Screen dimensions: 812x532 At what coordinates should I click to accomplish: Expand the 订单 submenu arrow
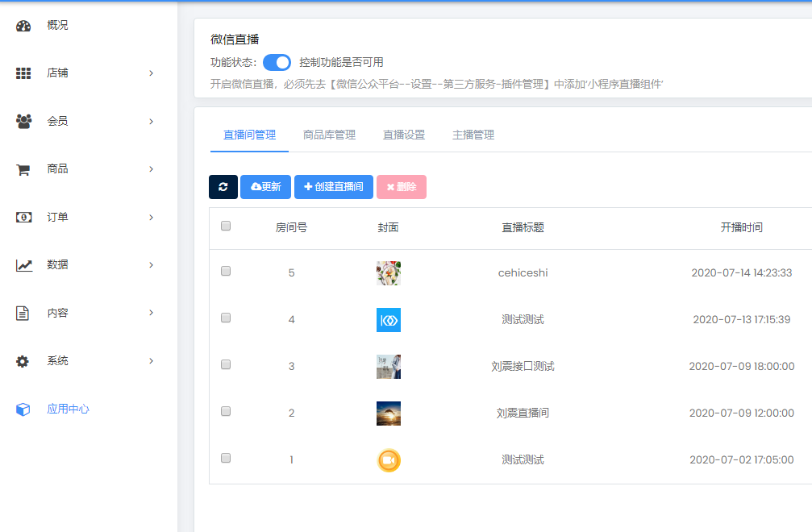click(x=151, y=218)
